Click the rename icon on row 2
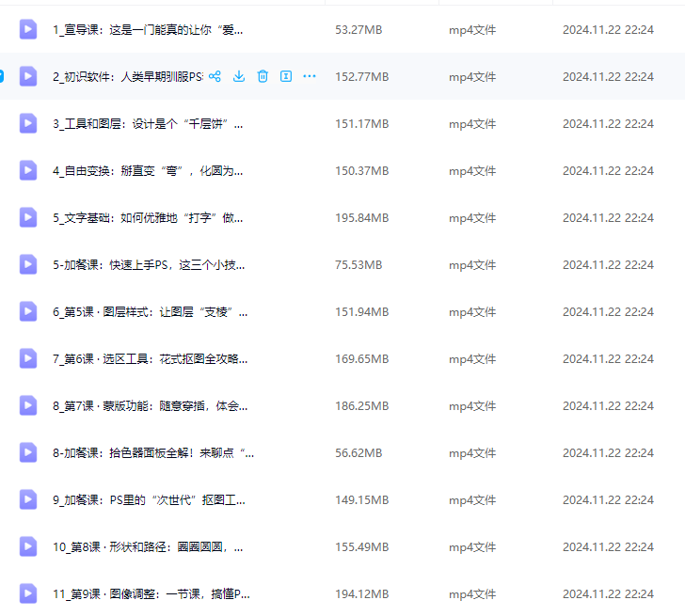 (x=286, y=76)
